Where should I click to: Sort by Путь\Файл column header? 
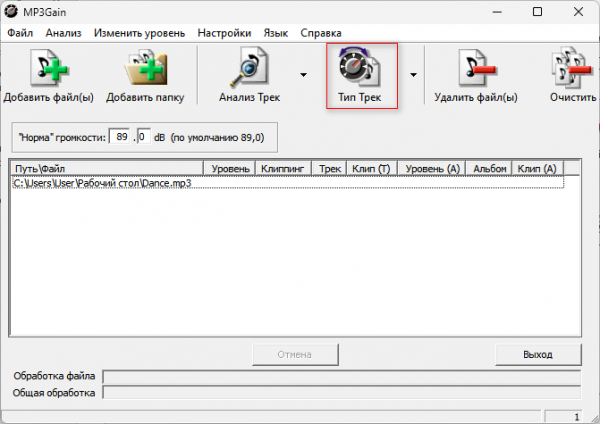pos(107,169)
